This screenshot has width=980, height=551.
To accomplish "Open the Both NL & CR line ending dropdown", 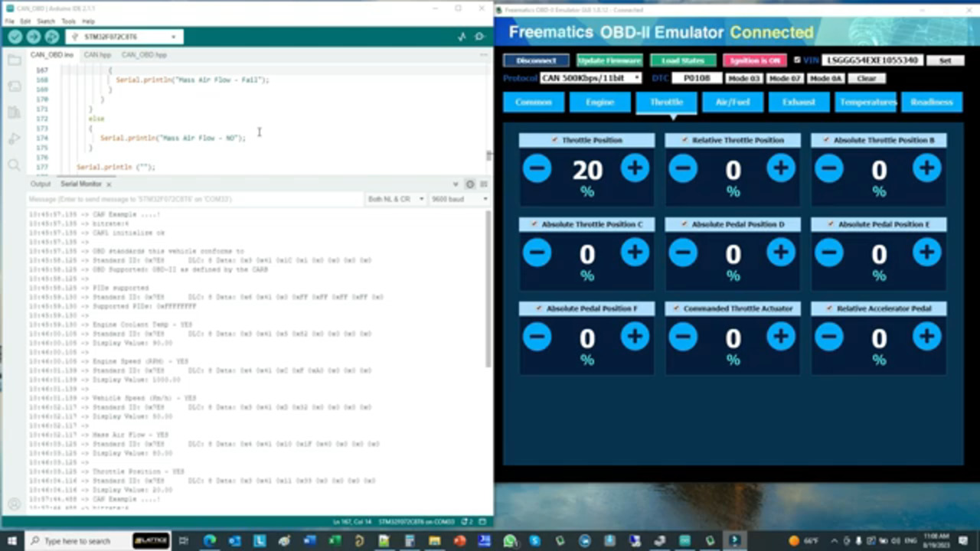I will tap(396, 199).
